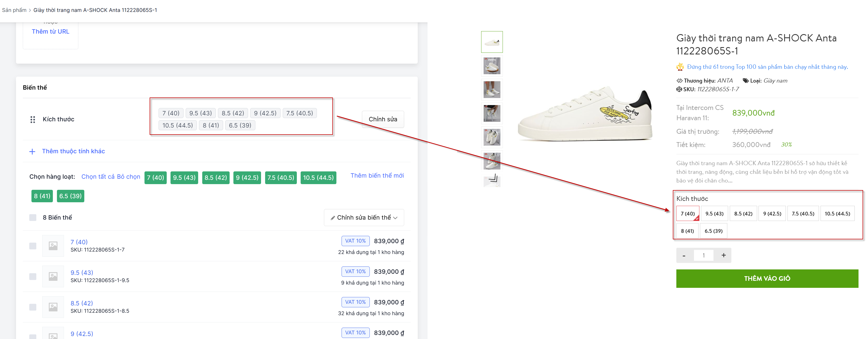Click image placeholder icon for variant 9.5 (43)
The image size is (868, 339).
click(53, 276)
